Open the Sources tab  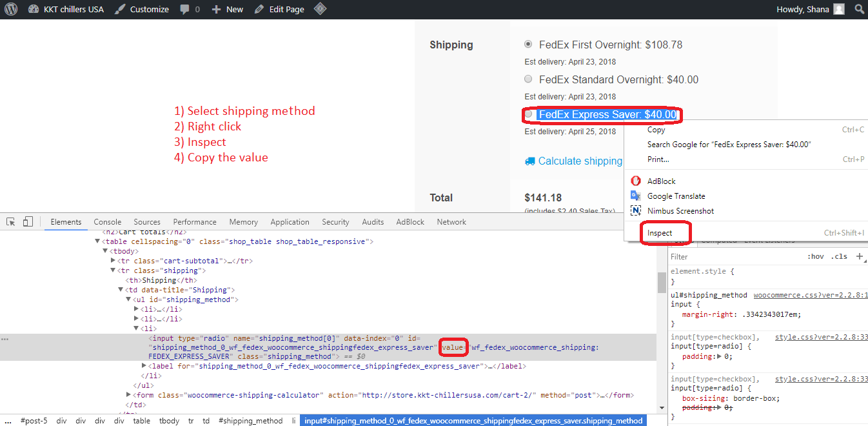[147, 221]
